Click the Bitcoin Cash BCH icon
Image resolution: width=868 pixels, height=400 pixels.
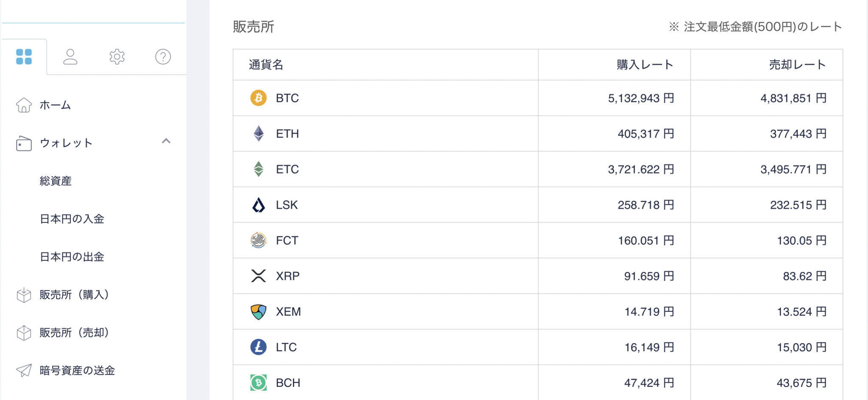(259, 383)
